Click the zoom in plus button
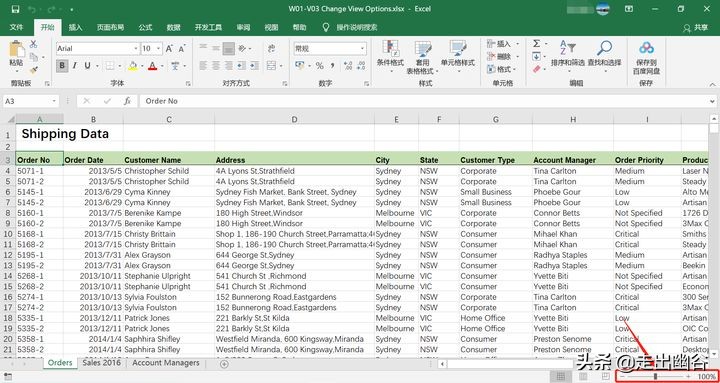The height and width of the screenshot is (383, 720). point(688,377)
